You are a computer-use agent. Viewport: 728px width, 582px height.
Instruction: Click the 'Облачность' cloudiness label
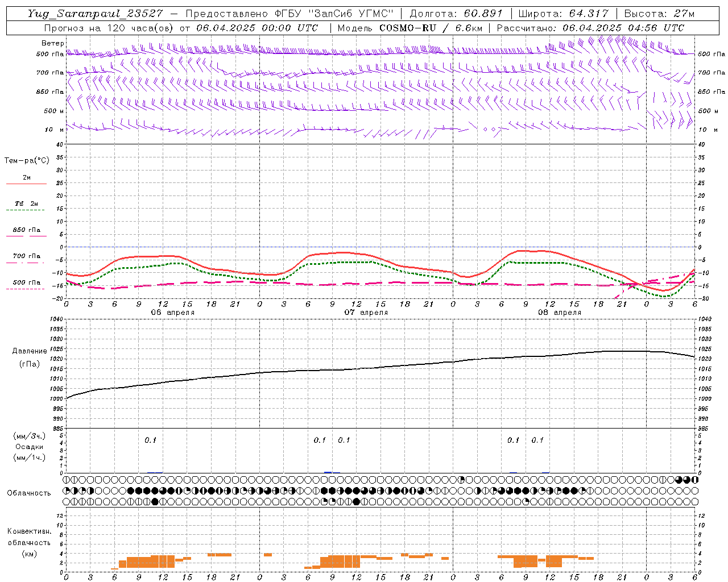click(29, 493)
